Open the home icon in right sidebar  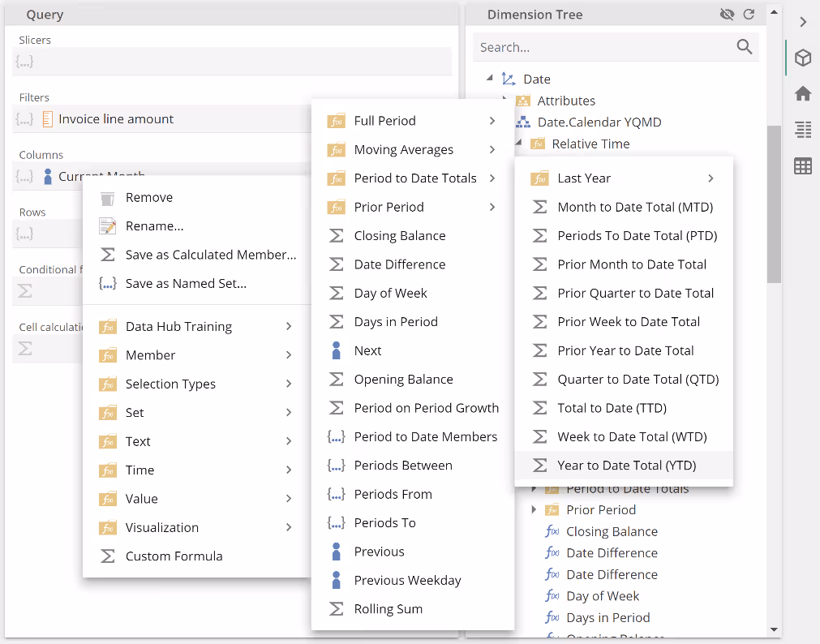click(x=802, y=94)
